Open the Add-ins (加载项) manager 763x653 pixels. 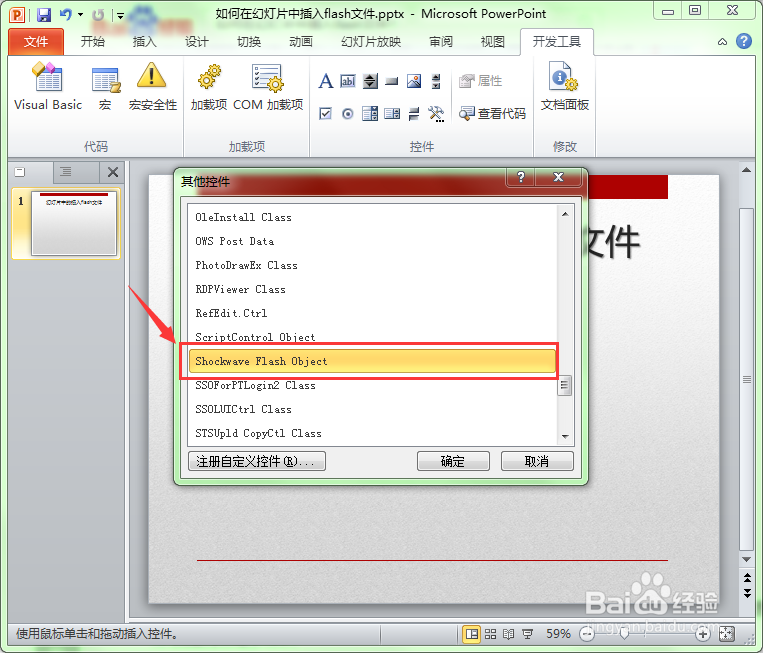pyautogui.click(x=209, y=88)
